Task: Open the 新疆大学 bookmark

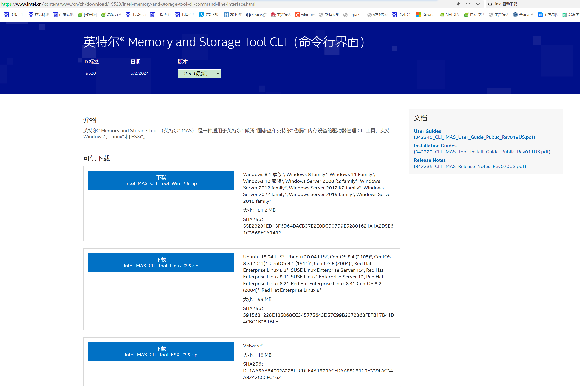Action: pos(329,15)
